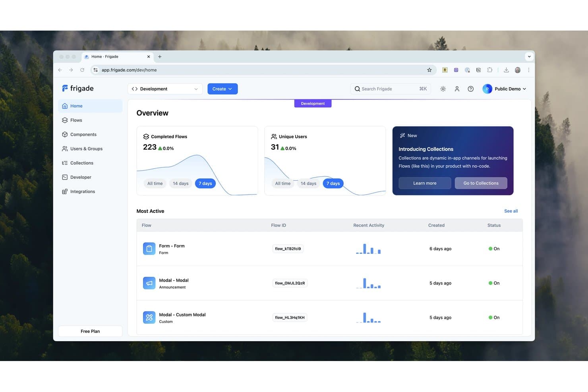Click the user profile icon in header
The width and height of the screenshot is (588, 392).
(457, 89)
